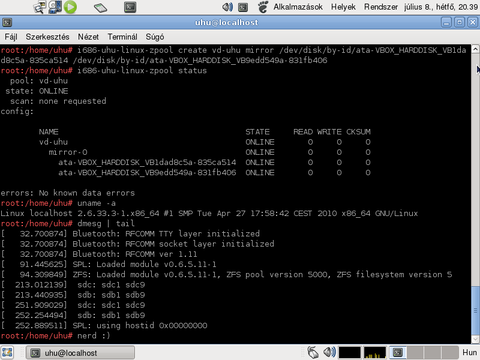480x360 pixels.
Task: Maximize the uhu@localhost terminal window
Action: 459,22
